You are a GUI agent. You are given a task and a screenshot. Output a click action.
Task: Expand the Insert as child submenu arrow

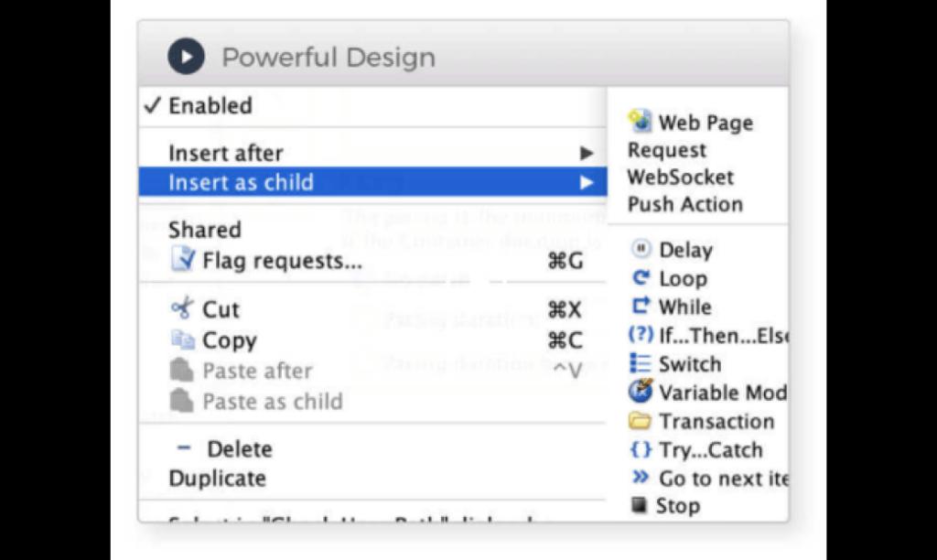(587, 183)
